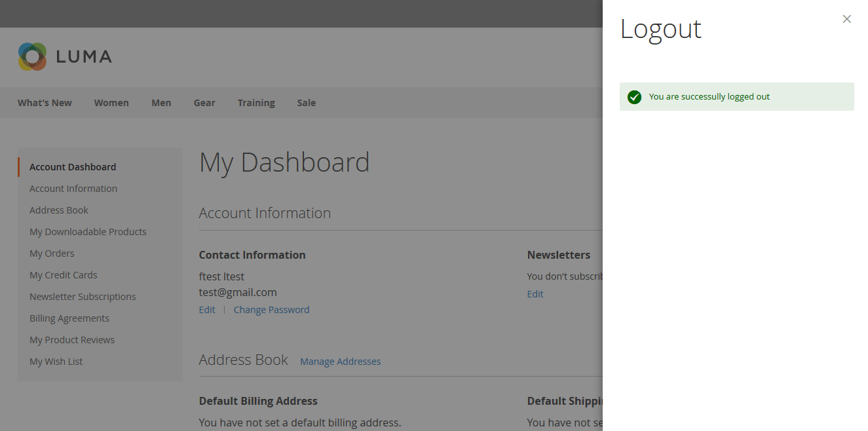Open My Credit Cards page
This screenshot has height=431, width=868.
(64, 275)
